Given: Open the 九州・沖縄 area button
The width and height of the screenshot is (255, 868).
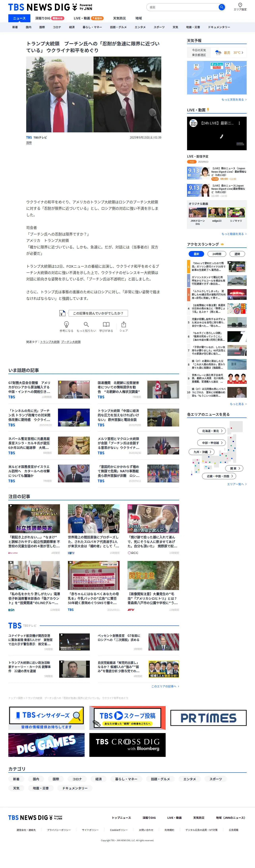Looking at the screenshot, I should coord(201,452).
